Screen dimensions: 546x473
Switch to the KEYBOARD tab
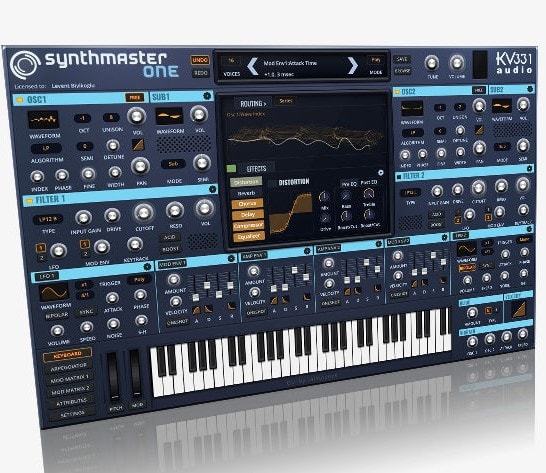[x=67, y=355]
